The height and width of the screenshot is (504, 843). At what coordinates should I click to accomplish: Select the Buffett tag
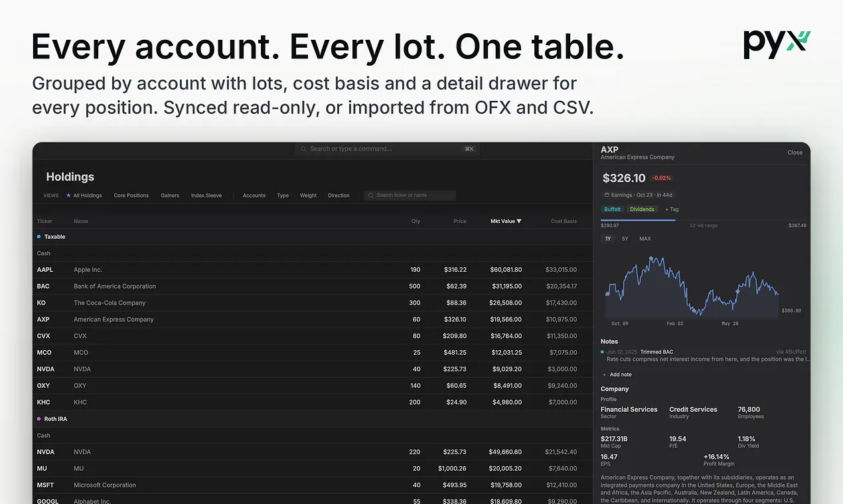pyautogui.click(x=613, y=210)
